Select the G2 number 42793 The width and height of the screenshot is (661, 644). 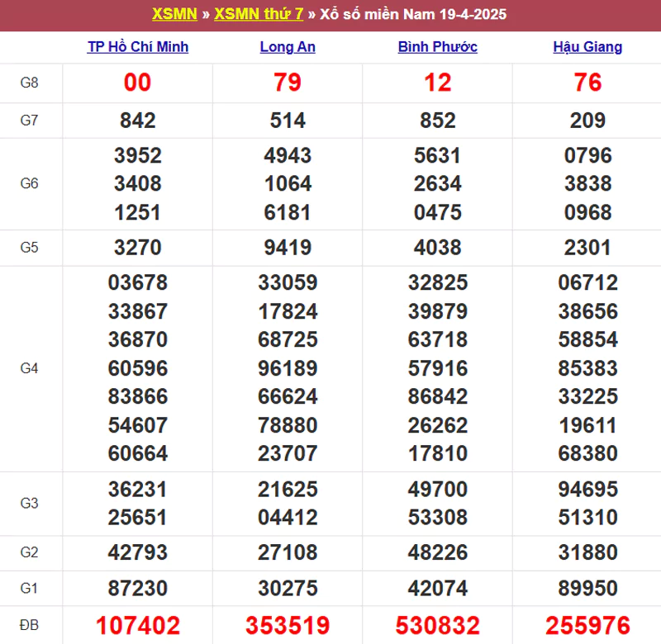tap(138, 552)
